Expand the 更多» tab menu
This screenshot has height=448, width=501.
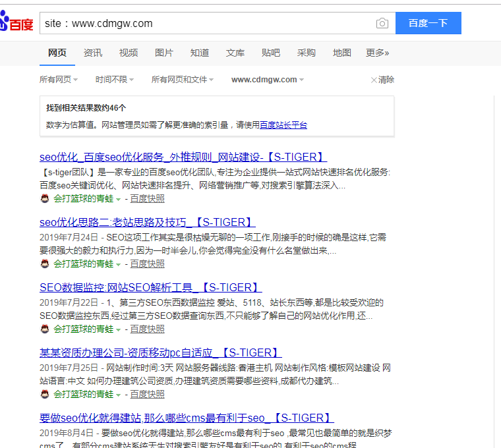[377, 53]
